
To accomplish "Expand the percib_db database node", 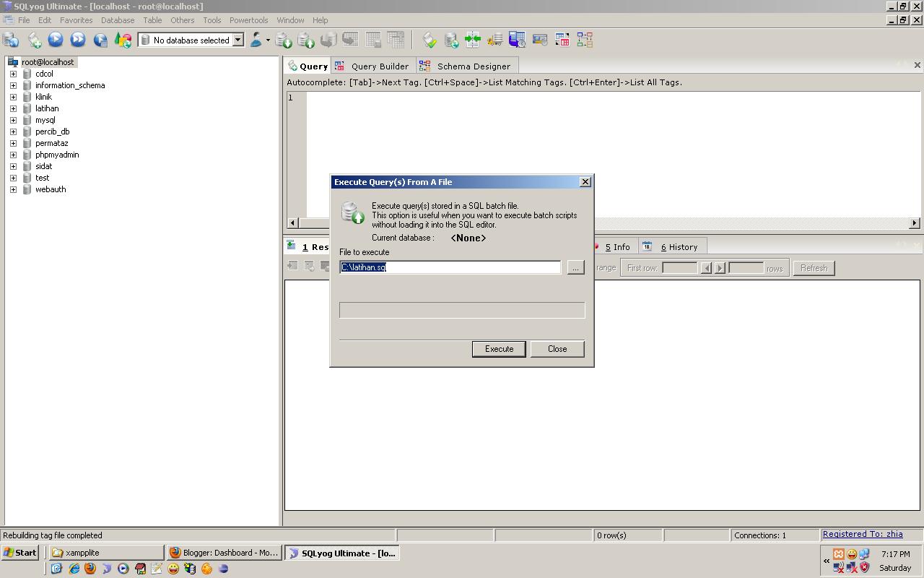I will pyautogui.click(x=13, y=131).
